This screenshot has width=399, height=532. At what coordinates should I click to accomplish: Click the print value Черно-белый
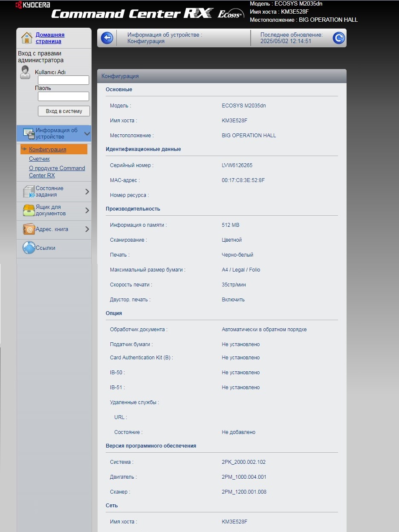tap(237, 254)
